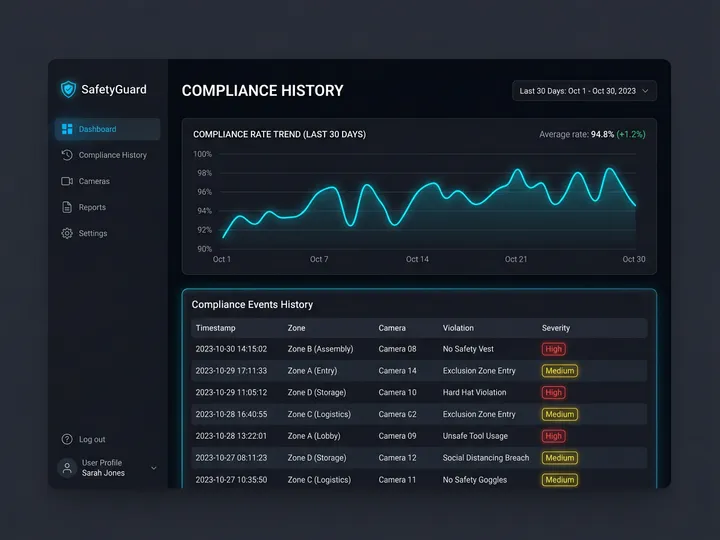Click the Oct 14 axis label
Image resolution: width=720 pixels, height=540 pixels.
pos(417,259)
